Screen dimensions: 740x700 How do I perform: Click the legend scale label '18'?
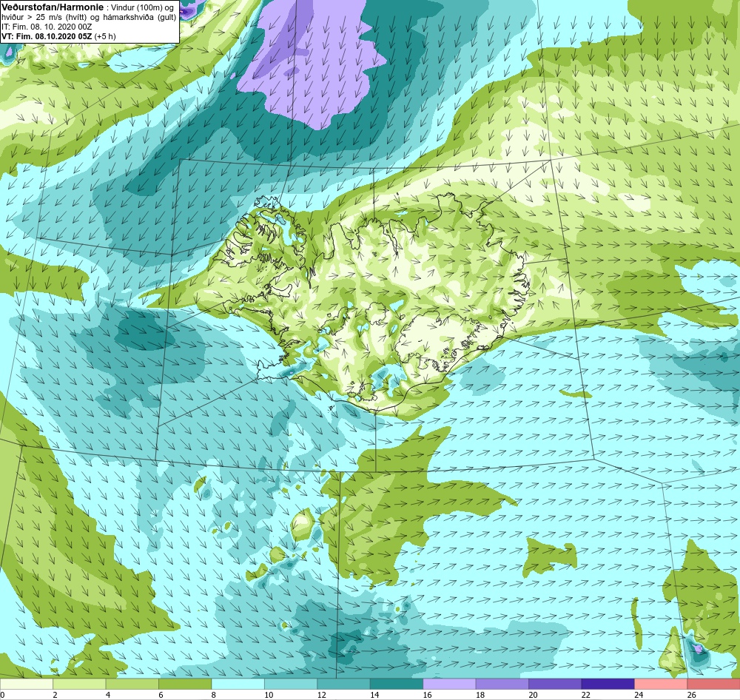480,694
